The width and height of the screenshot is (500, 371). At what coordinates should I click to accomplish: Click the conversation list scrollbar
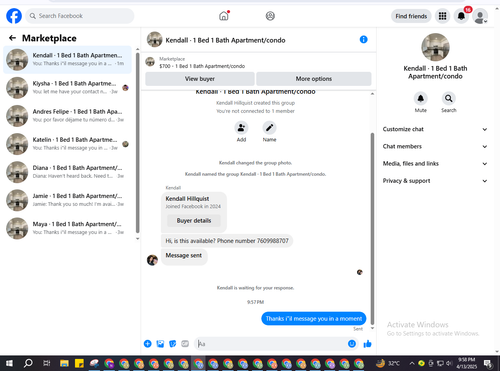tap(137, 143)
